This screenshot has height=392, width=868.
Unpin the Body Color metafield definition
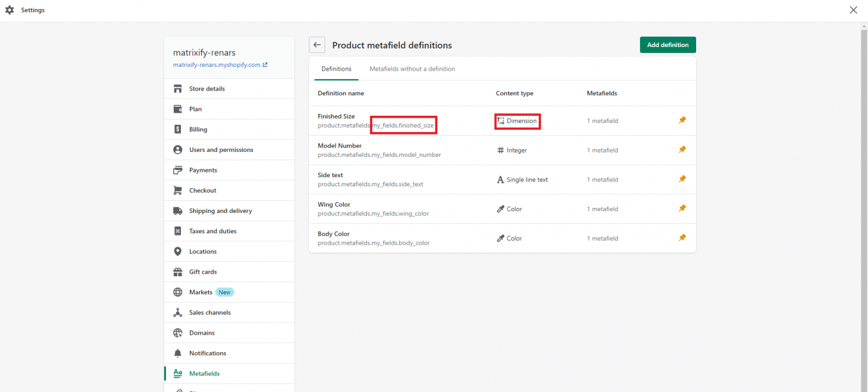pos(682,237)
